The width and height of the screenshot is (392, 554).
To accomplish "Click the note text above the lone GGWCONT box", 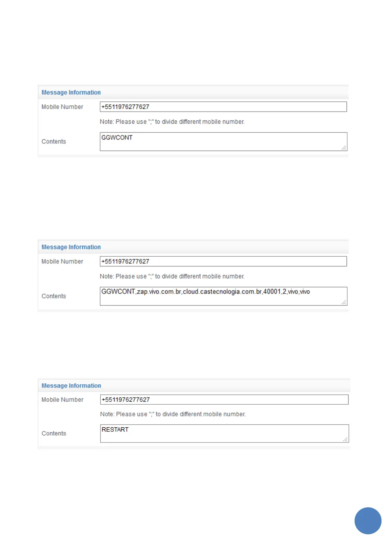I will [x=172, y=122].
